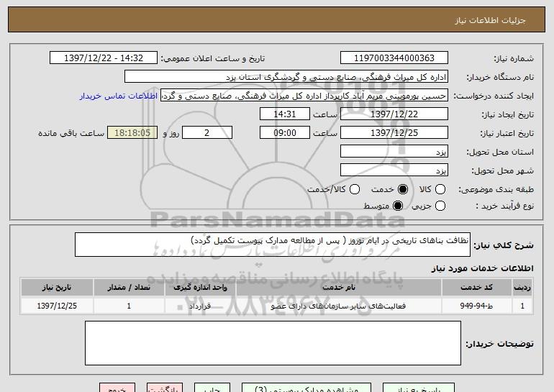Click the شهر محل تحویل field
The width and height of the screenshot is (554, 392).
[394, 170]
